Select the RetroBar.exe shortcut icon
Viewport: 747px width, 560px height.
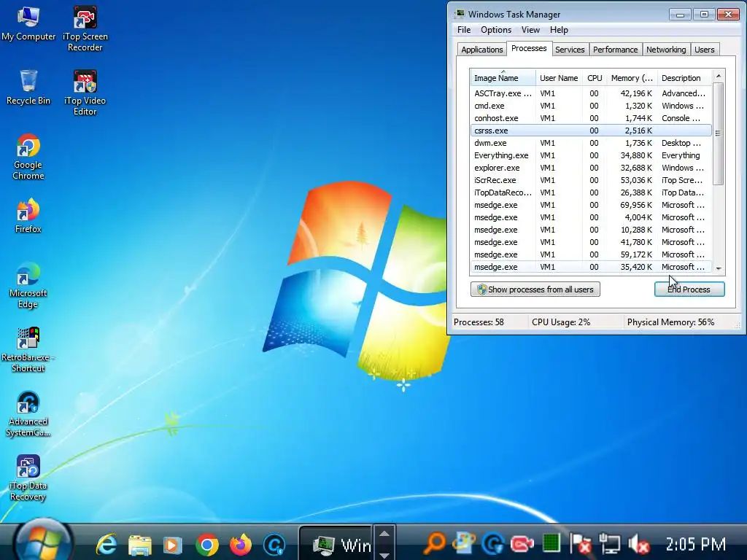tap(28, 349)
